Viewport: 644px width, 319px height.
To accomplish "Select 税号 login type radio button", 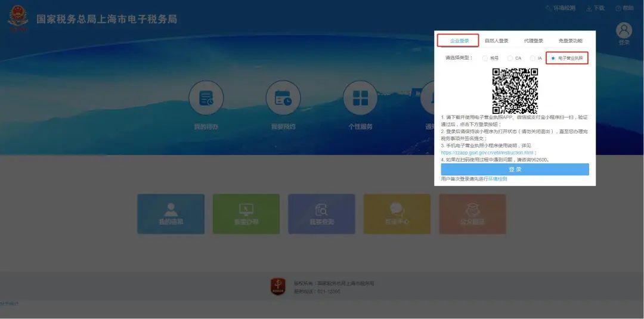I will pos(485,58).
